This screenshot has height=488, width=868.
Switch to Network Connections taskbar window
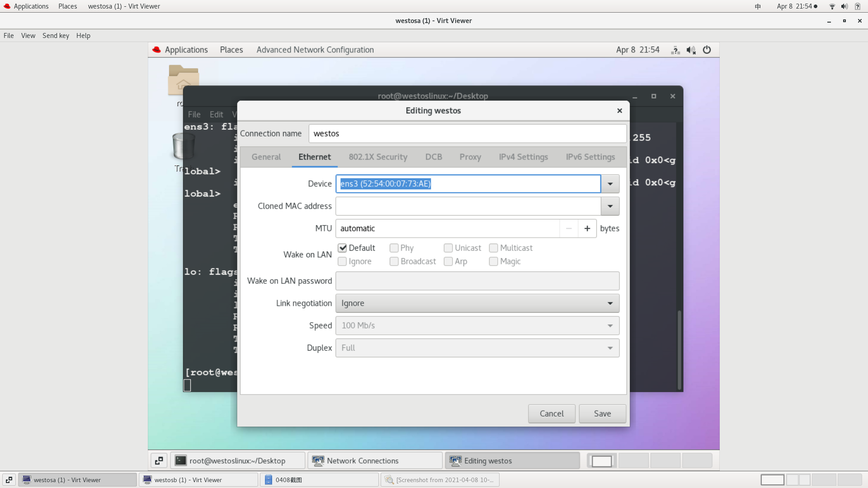375,460
